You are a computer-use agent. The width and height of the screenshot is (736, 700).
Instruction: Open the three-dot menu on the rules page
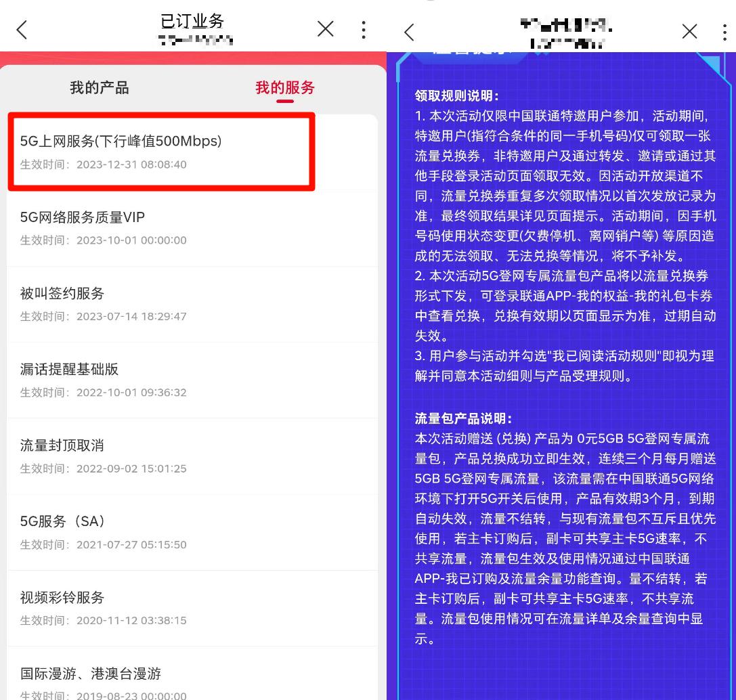[725, 31]
